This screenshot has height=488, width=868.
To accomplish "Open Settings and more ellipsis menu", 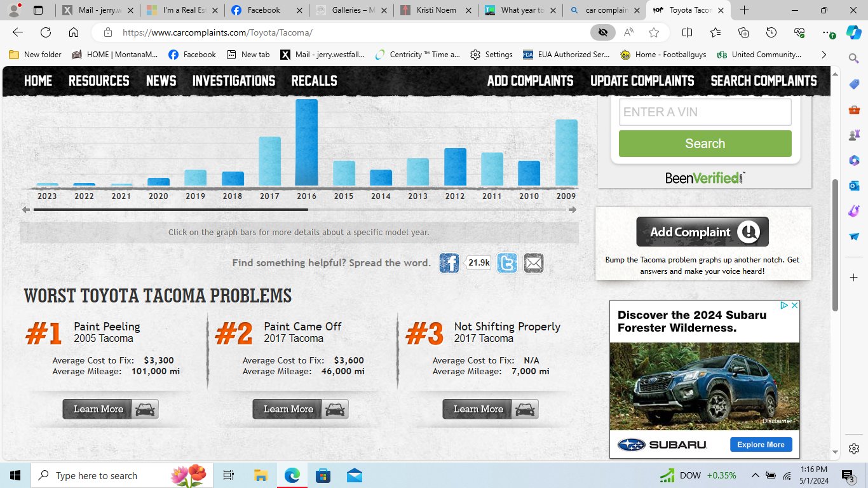I will click(x=827, y=32).
